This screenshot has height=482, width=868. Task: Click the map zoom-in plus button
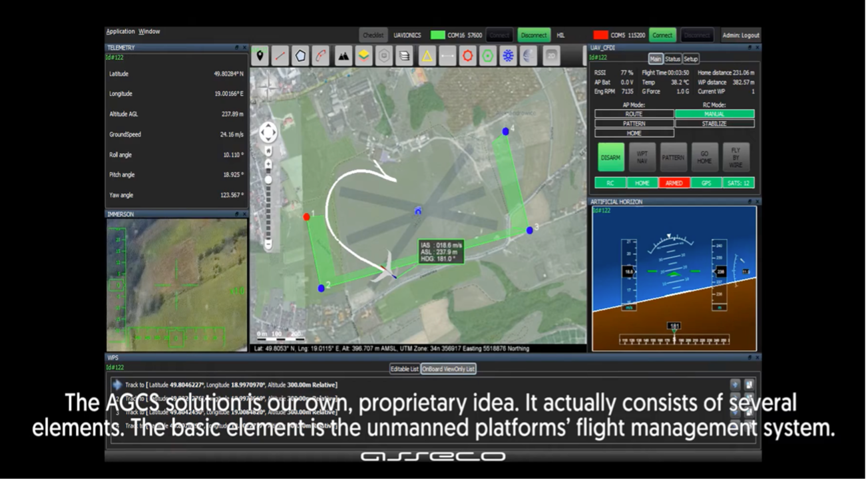click(x=268, y=164)
